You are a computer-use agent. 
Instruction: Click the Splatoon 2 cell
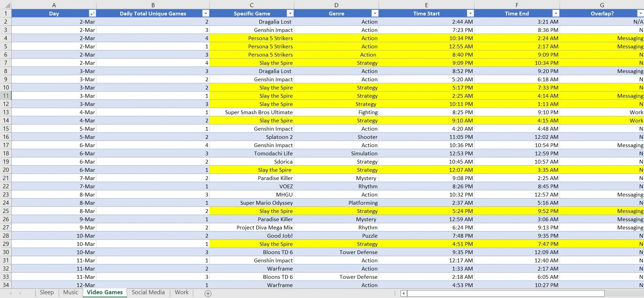(x=252, y=137)
